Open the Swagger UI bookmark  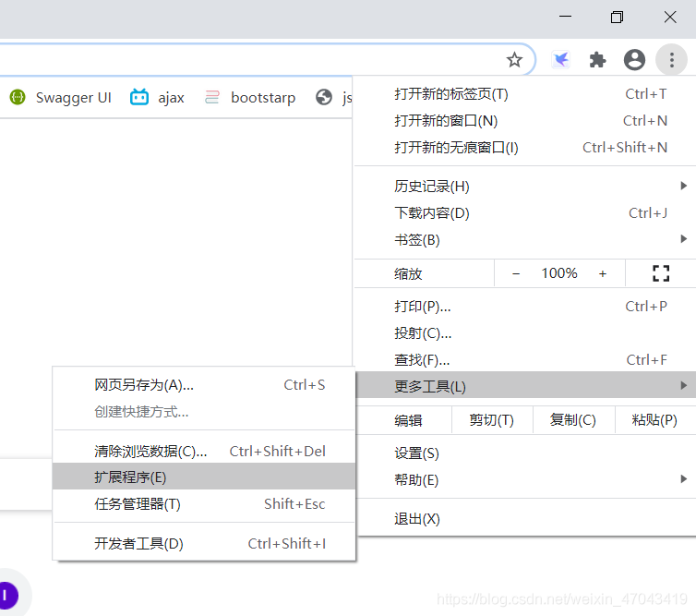coord(60,97)
